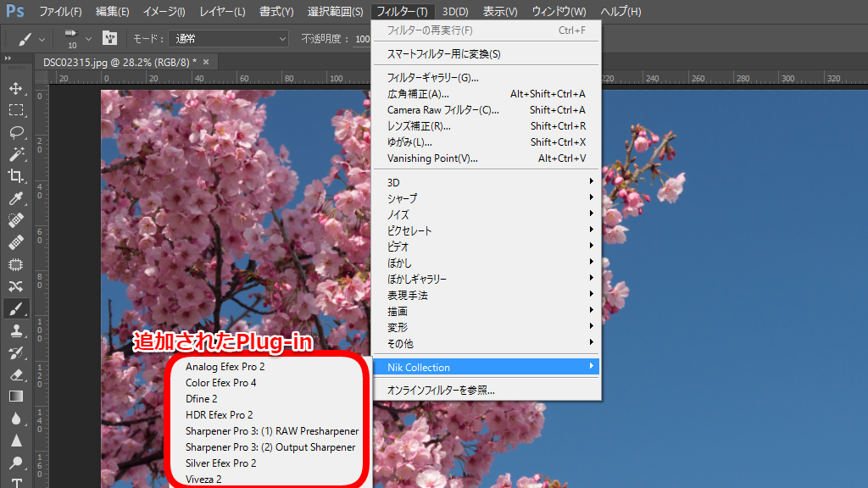The image size is (868, 488).
Task: Expand the 変形 submenu
Action: tap(486, 327)
